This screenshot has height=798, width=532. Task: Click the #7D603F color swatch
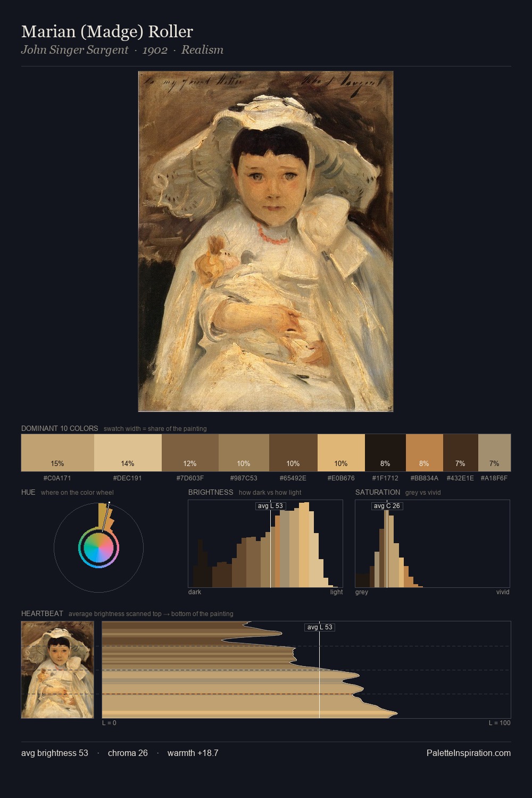pos(190,453)
